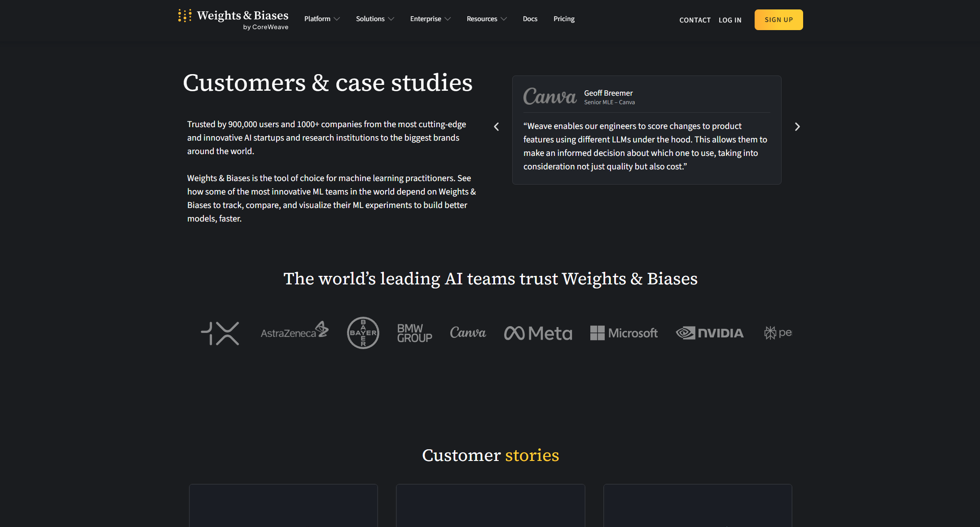Screen dimensions: 980x527
Task: Expand the Platform menu
Action: 322,19
